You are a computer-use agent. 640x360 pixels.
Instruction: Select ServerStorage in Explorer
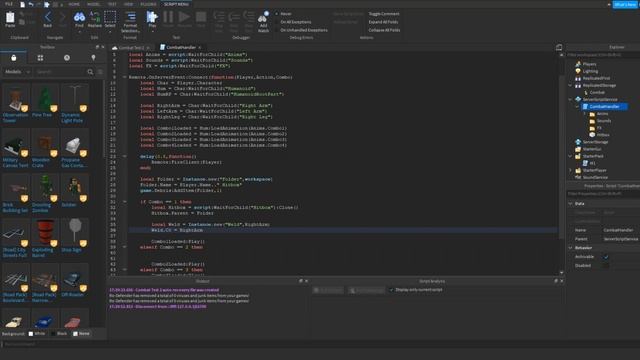[x=595, y=142]
